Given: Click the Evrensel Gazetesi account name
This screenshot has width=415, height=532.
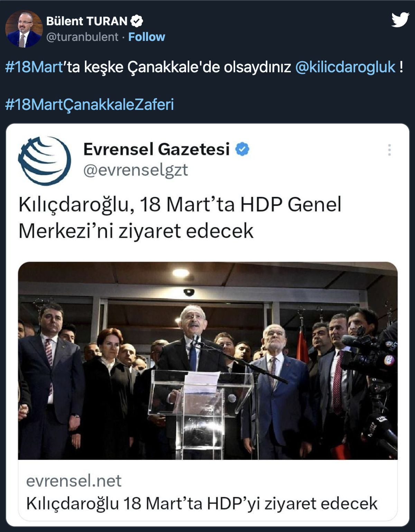Looking at the screenshot, I should (x=156, y=149).
